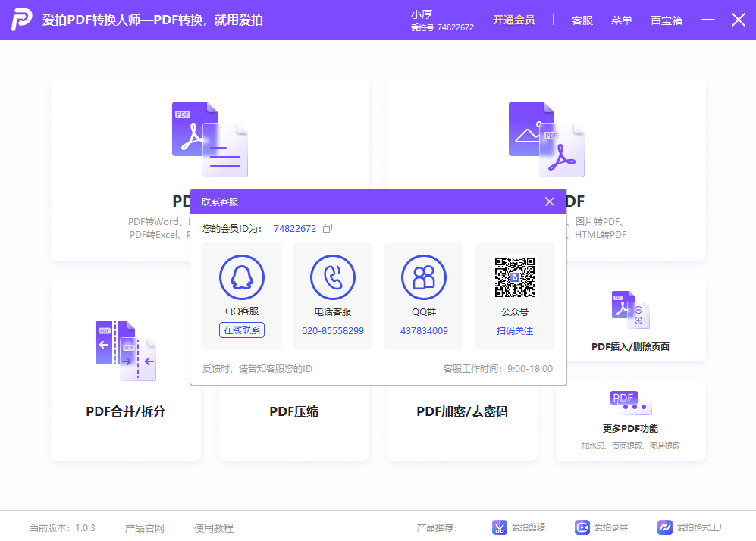This screenshot has width=756, height=541.
Task: Click the 爱拍录屏 recorder icon
Action: [x=582, y=527]
